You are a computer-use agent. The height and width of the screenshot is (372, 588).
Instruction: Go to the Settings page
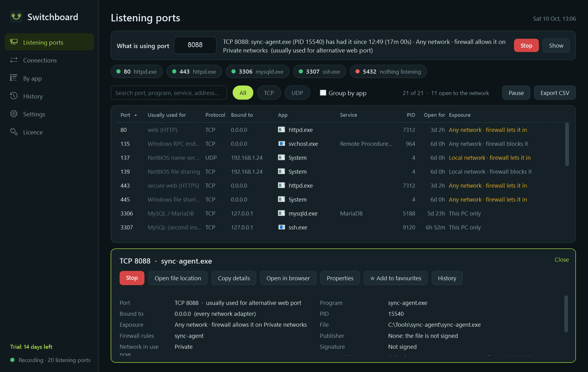click(x=49, y=114)
